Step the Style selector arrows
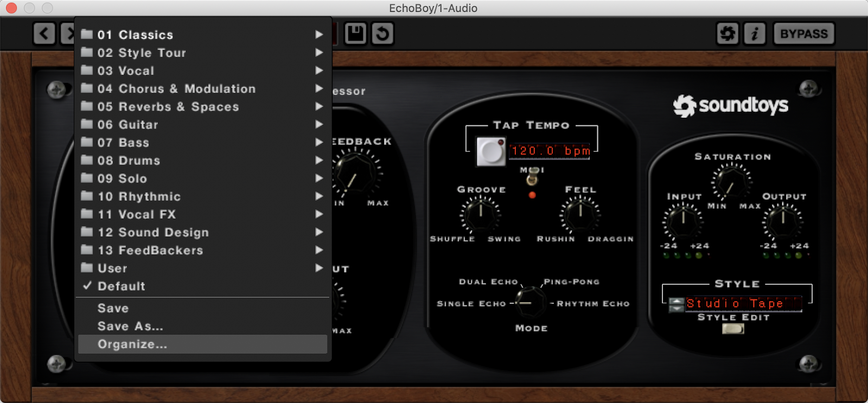The width and height of the screenshot is (868, 403). click(676, 304)
